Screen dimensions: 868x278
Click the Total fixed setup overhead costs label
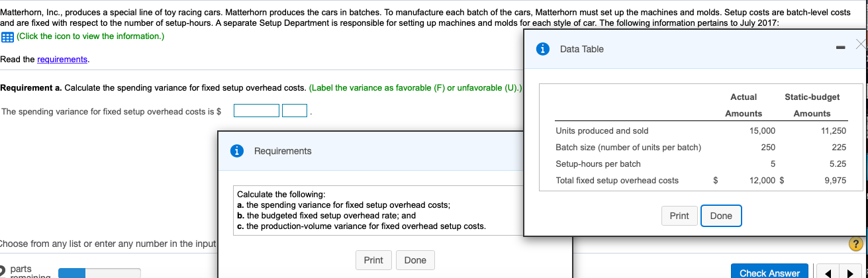tap(616, 180)
